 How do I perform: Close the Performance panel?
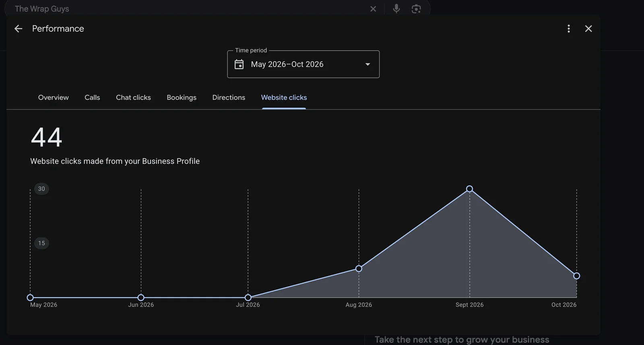coord(588,29)
